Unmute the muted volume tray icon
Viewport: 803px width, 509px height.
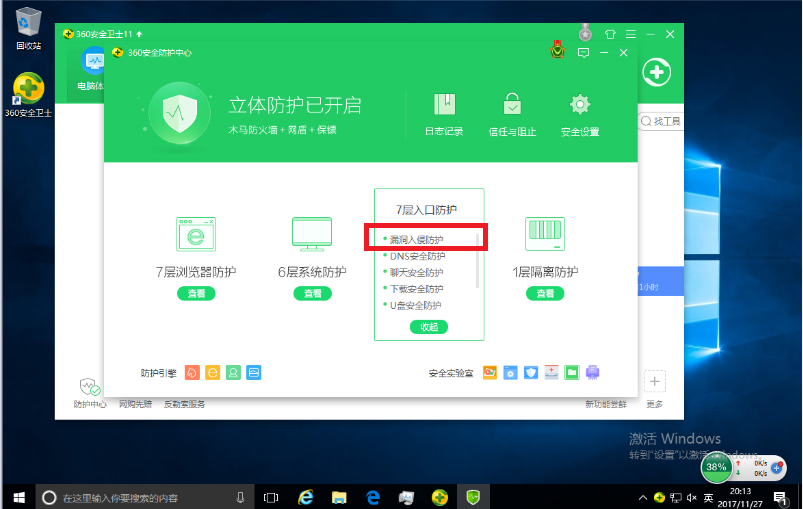[692, 497]
